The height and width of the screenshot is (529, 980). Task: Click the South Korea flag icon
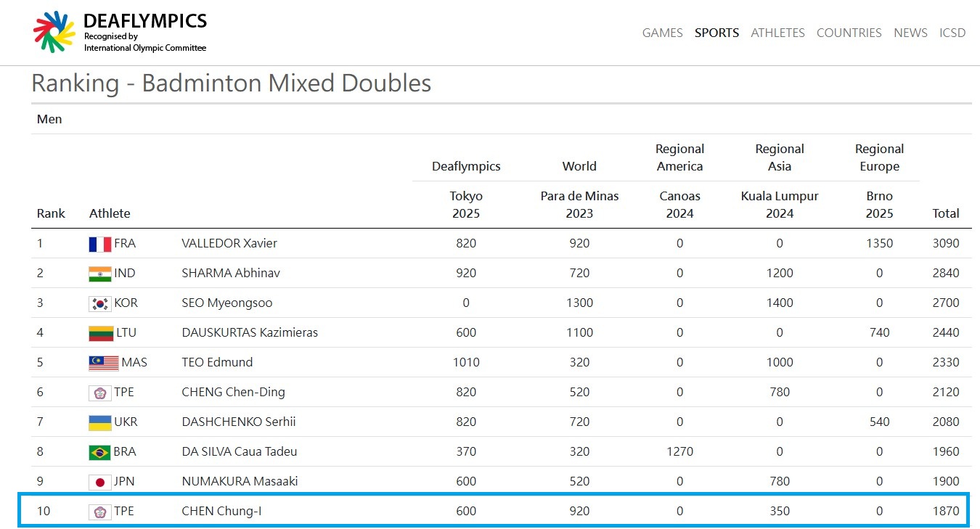click(99, 303)
